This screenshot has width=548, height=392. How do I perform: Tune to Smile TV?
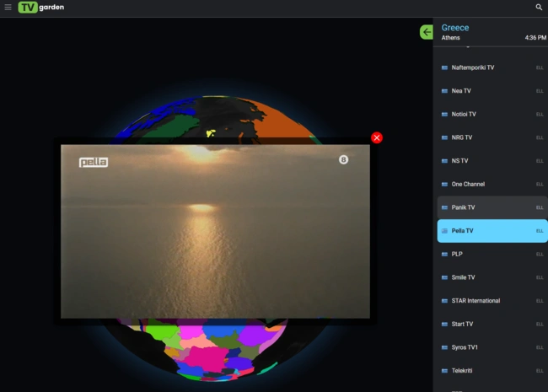coord(464,277)
